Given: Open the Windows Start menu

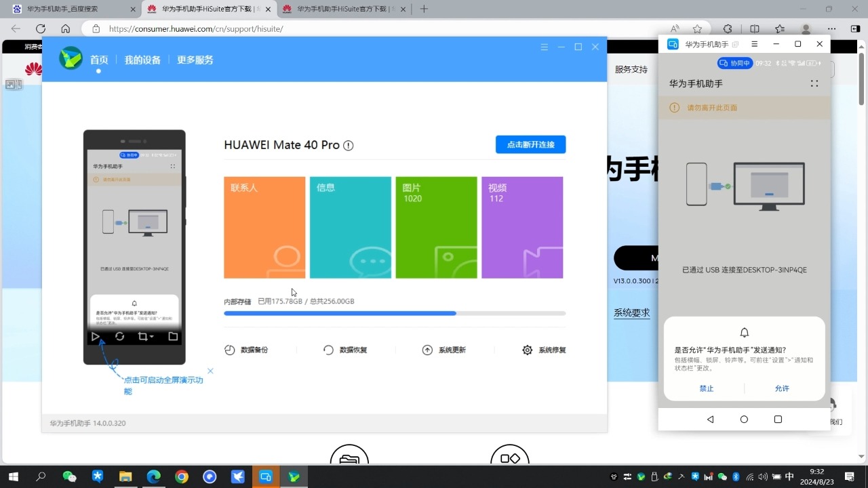Looking at the screenshot, I should pos(13,476).
